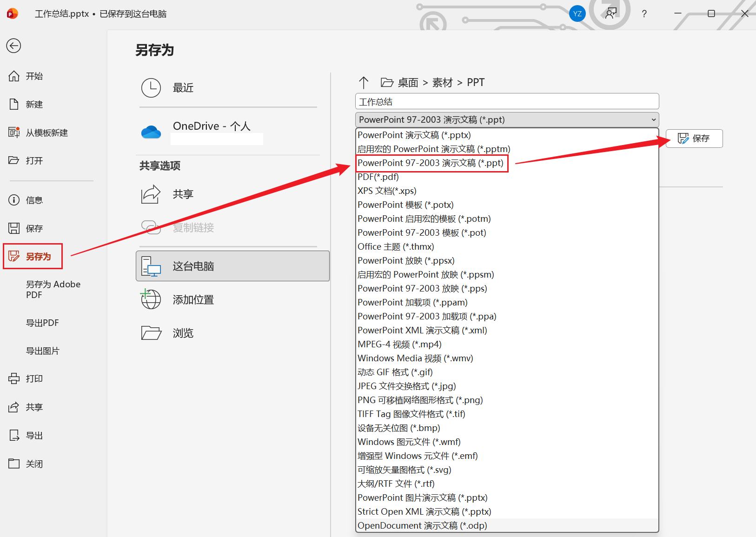Click the YZ account avatar
Screen dimensions: 756x537
coord(577,14)
